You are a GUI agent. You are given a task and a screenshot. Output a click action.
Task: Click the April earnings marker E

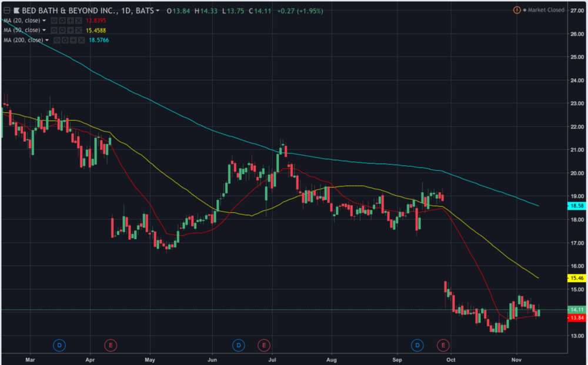(x=110, y=344)
